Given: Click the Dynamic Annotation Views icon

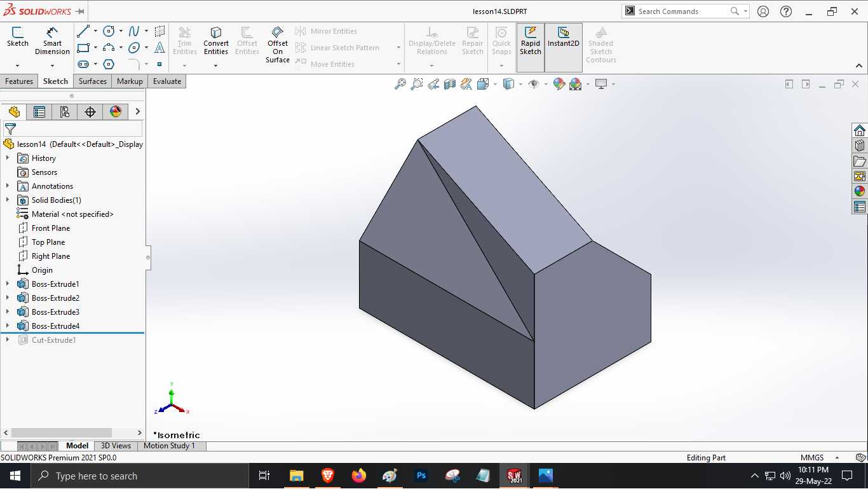Looking at the screenshot, I should (x=466, y=84).
